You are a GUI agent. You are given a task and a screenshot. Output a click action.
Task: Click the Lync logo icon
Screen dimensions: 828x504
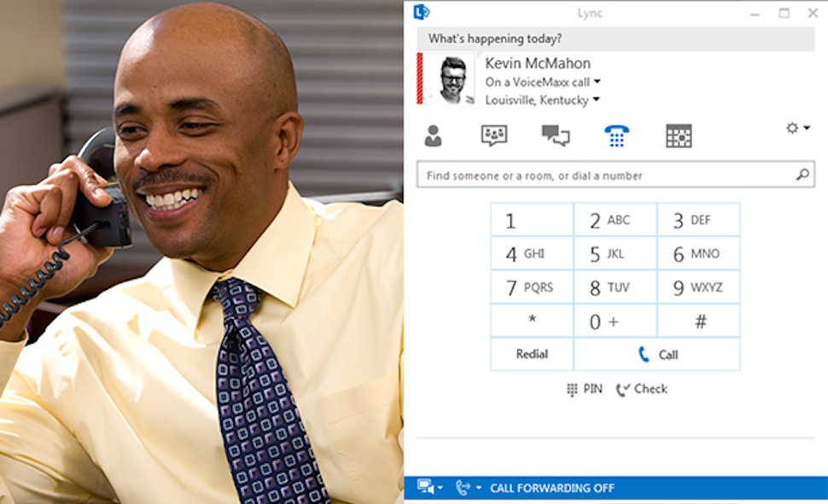point(422,12)
